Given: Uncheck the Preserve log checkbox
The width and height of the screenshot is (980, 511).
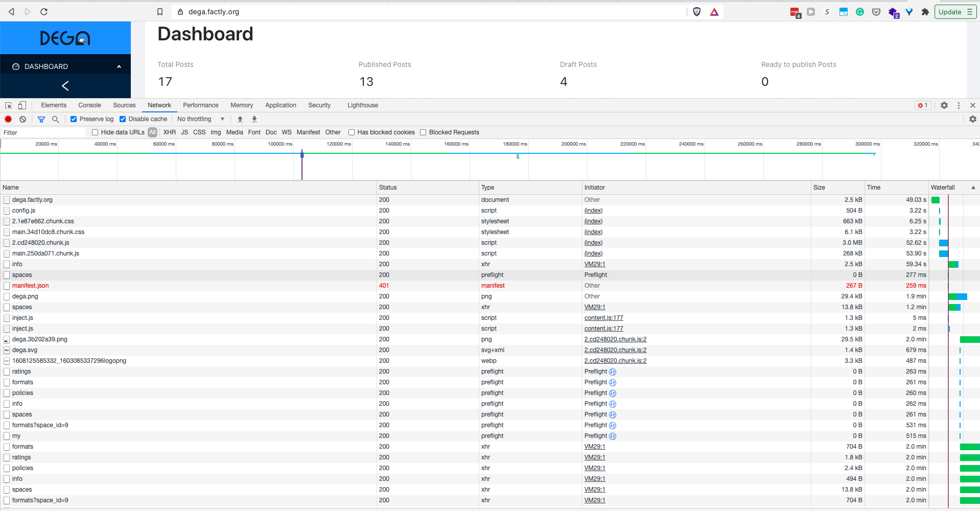Looking at the screenshot, I should pyautogui.click(x=73, y=119).
